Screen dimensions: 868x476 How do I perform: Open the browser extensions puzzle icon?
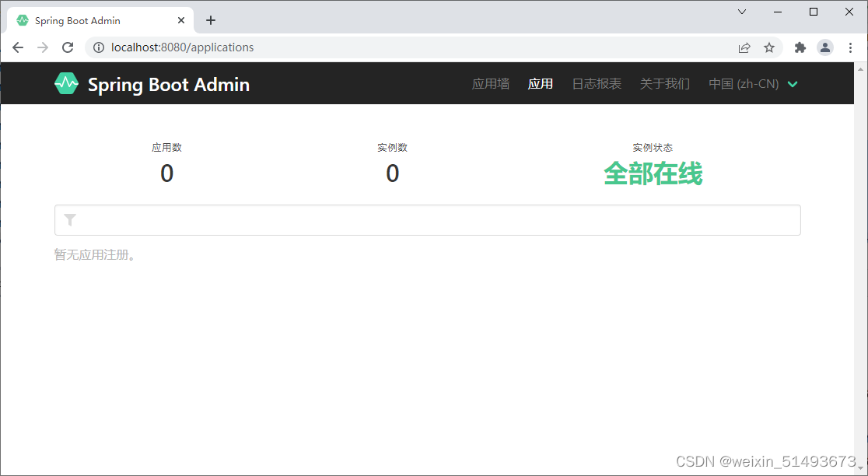coord(800,47)
